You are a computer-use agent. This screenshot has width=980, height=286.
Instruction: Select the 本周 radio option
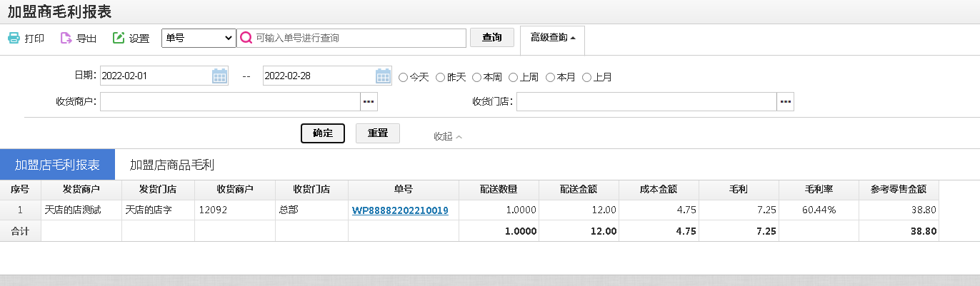[477, 77]
